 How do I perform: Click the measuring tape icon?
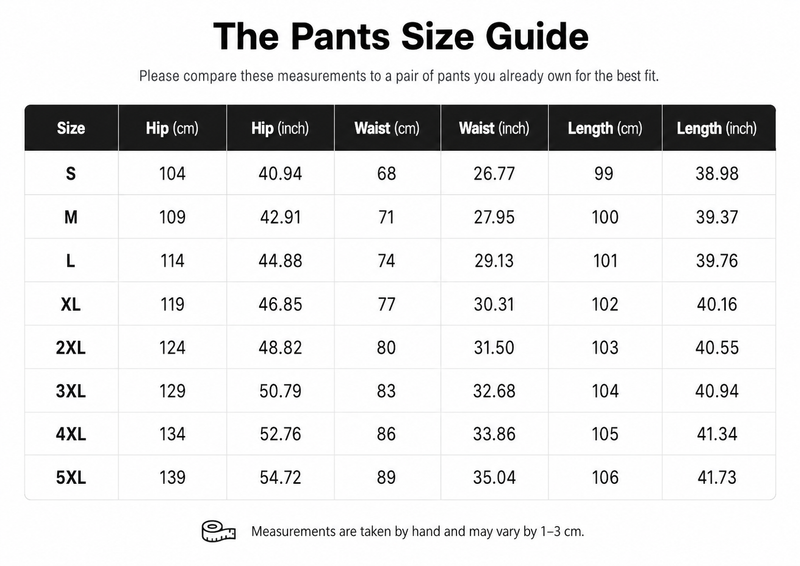click(x=218, y=531)
